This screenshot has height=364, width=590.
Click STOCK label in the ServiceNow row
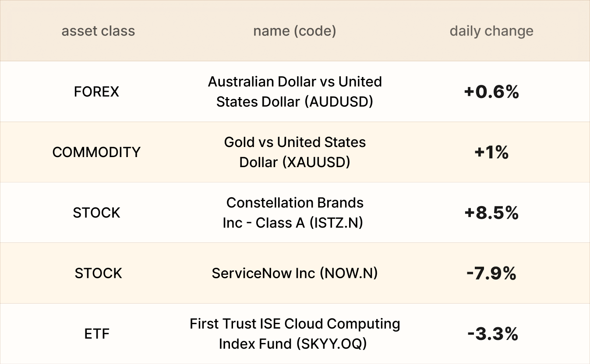98,273
